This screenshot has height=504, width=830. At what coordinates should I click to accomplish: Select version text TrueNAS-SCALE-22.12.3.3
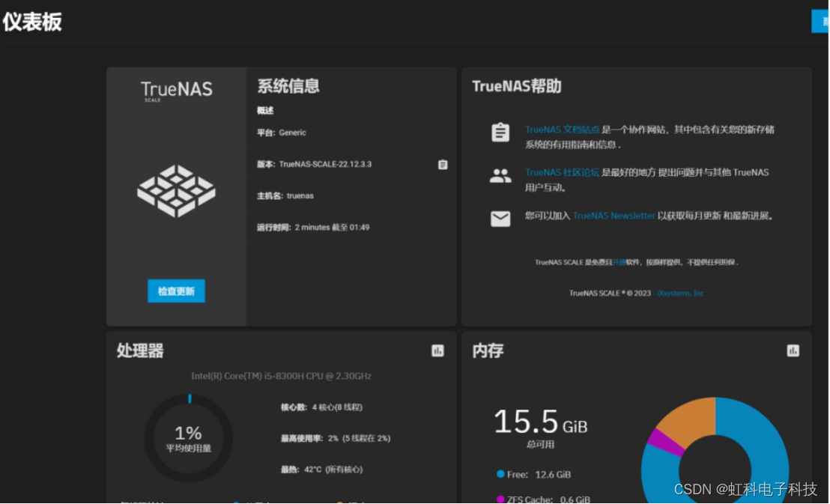pos(325,165)
